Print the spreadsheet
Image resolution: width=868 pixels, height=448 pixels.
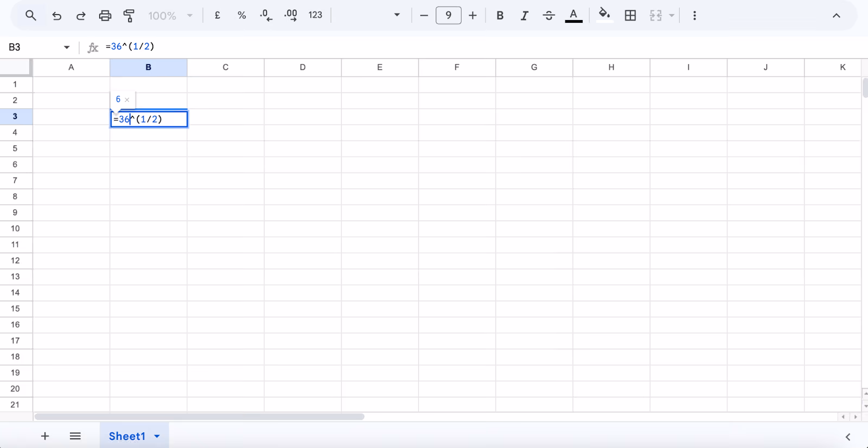tap(105, 16)
